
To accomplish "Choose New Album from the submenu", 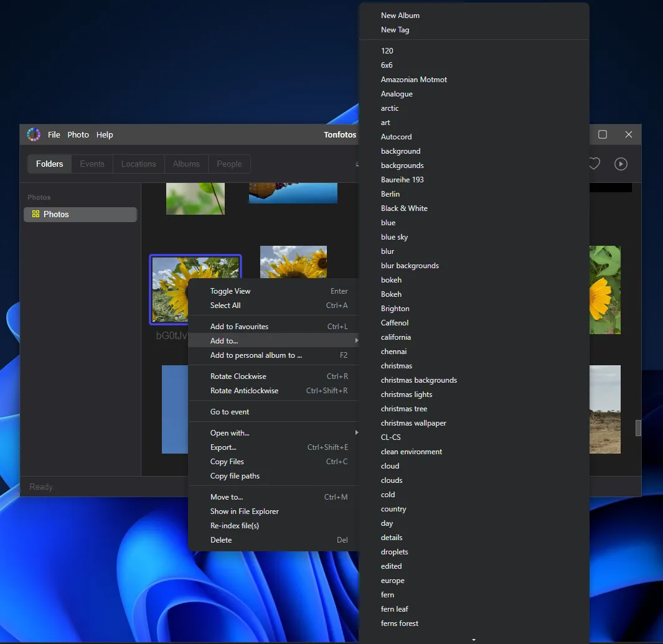I will [400, 16].
